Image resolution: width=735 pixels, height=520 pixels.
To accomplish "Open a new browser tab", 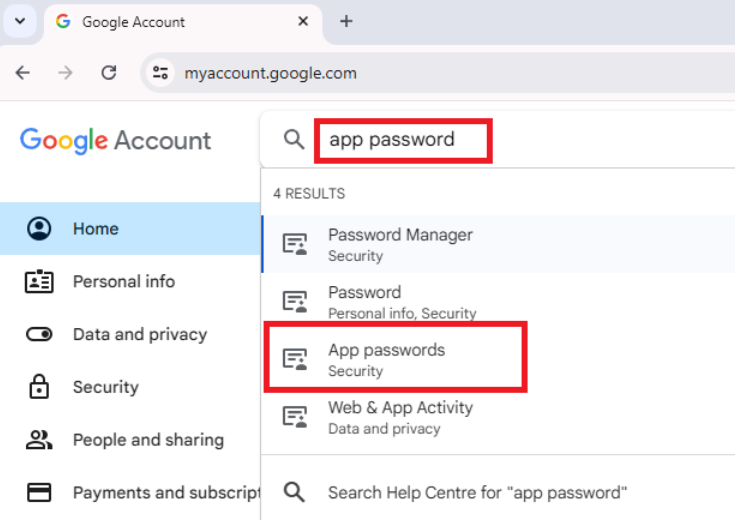I will point(346,21).
